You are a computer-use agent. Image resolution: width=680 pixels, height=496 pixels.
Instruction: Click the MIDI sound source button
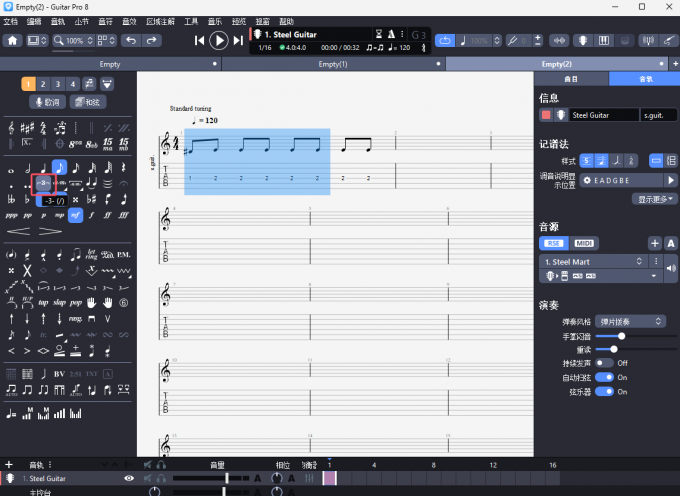tap(582, 243)
